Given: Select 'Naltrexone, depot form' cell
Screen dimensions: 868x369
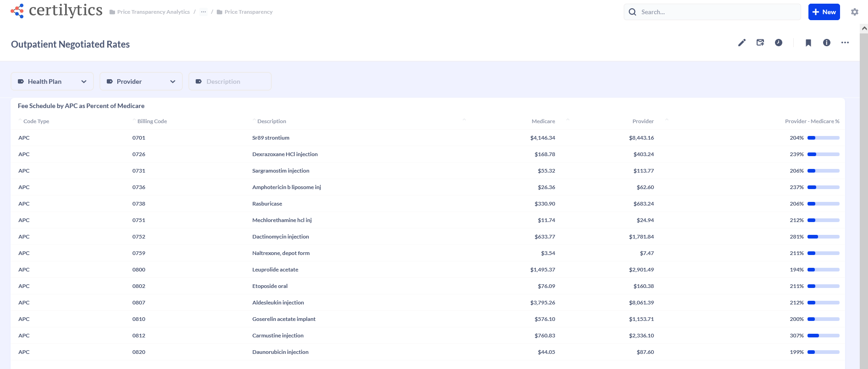Looking at the screenshot, I should point(281,253).
